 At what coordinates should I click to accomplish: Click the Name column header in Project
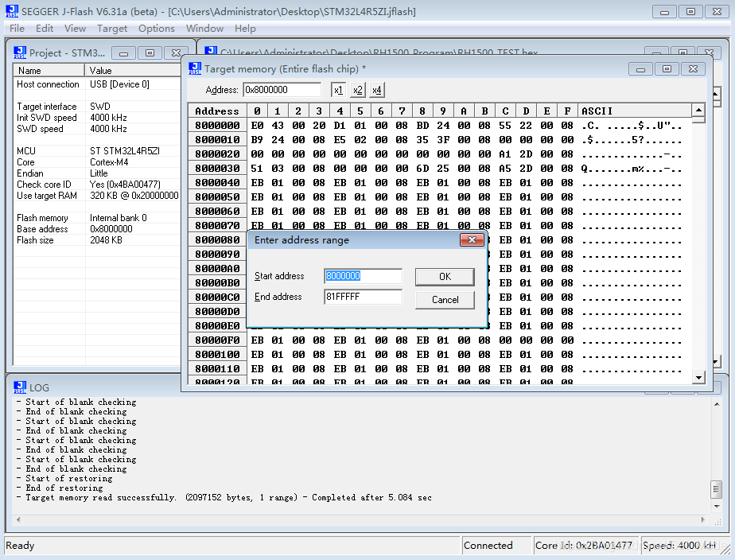click(49, 70)
